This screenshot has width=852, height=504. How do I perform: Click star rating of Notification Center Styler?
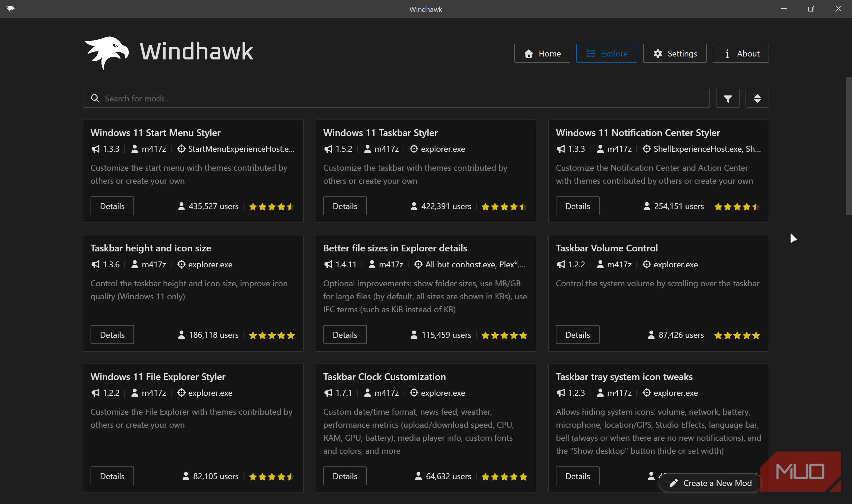click(x=737, y=206)
